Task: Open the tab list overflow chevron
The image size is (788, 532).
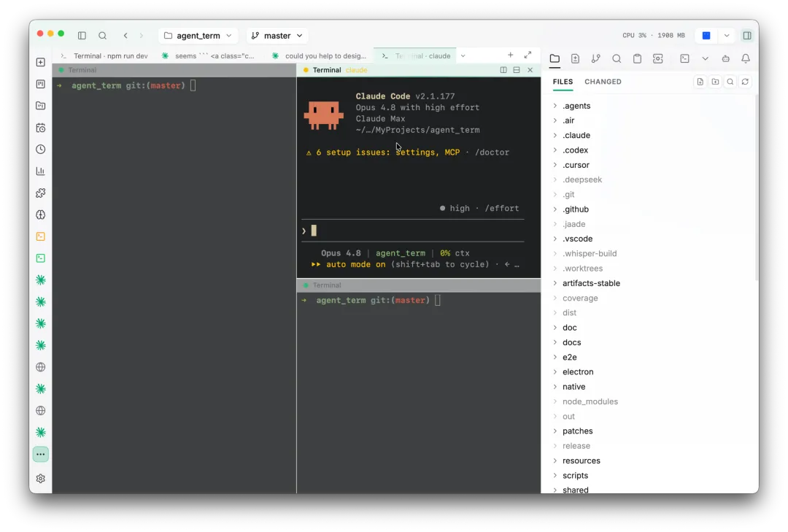Action: 463,55
